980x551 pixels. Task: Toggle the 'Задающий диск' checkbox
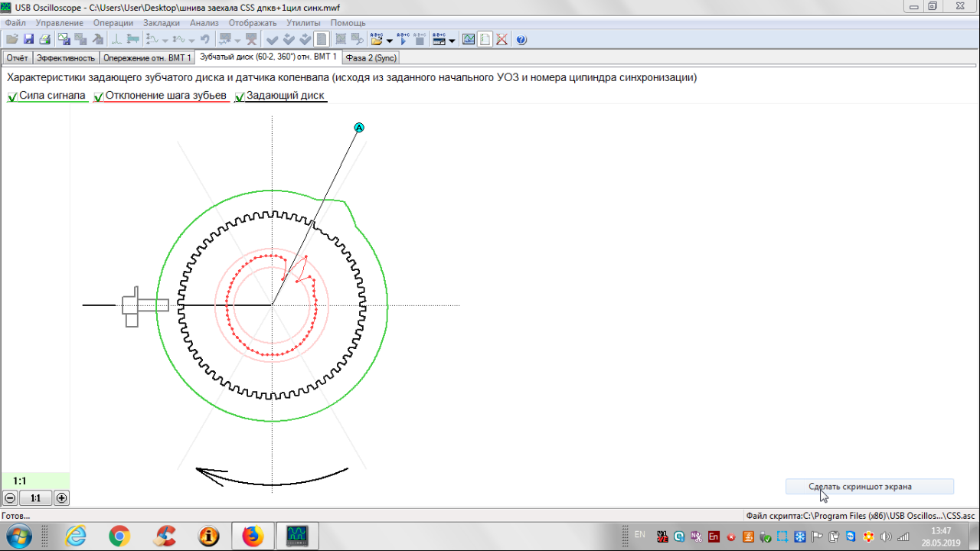pyautogui.click(x=240, y=96)
